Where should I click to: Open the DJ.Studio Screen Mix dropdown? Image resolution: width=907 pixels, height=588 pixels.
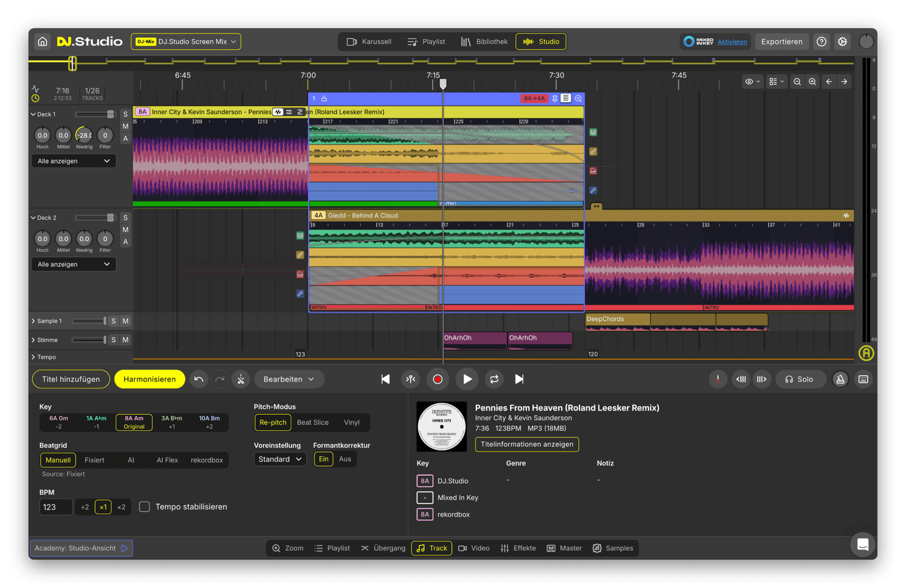186,41
